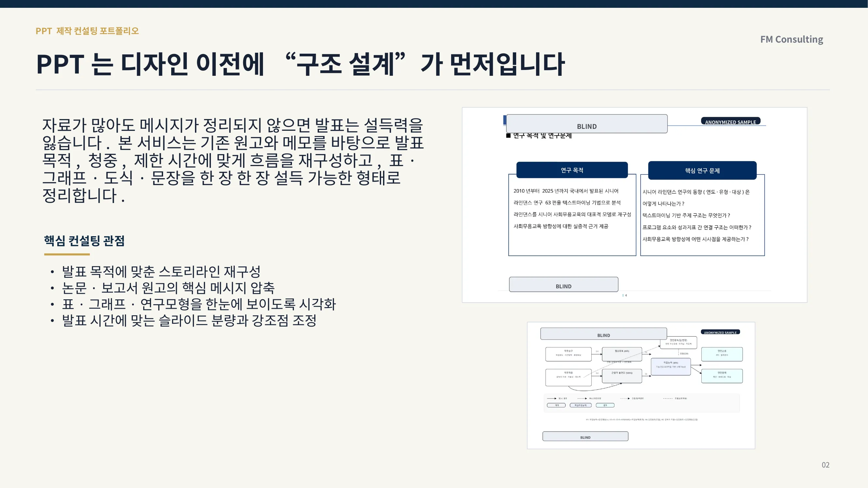Click the '안전순응' outcome node
The height and width of the screenshot is (488, 868).
point(722,354)
